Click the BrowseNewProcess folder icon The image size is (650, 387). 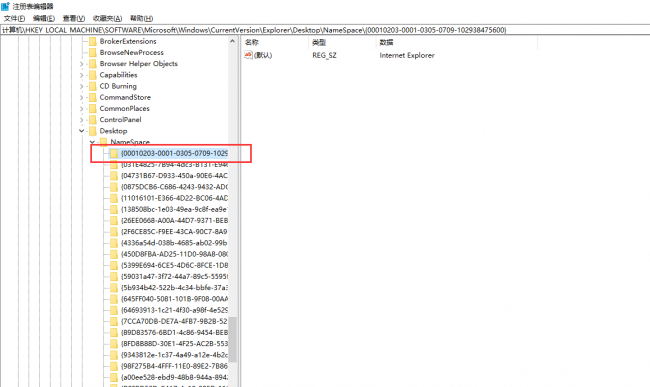(x=93, y=52)
